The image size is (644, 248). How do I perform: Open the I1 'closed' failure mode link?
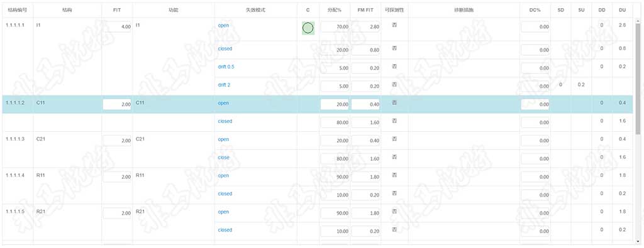click(x=225, y=49)
